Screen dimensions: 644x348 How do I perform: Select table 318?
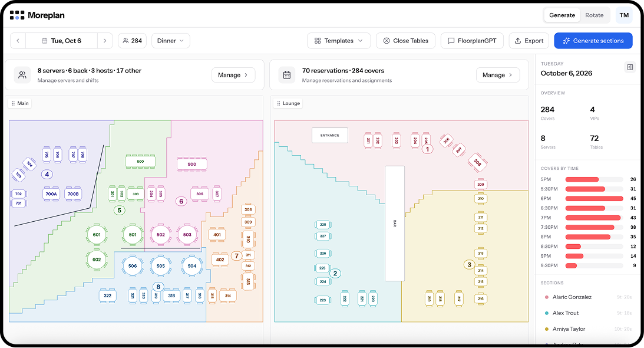point(171,296)
